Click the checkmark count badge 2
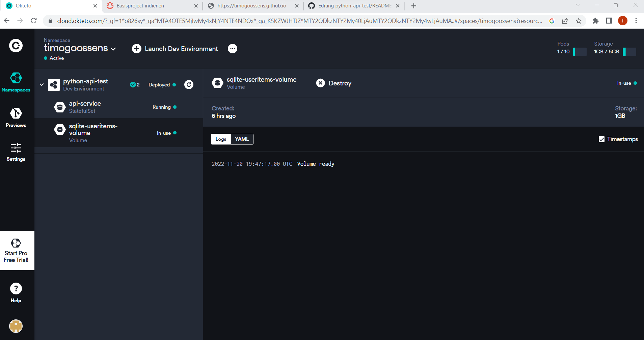Viewport: 644px width, 340px height. tap(135, 85)
